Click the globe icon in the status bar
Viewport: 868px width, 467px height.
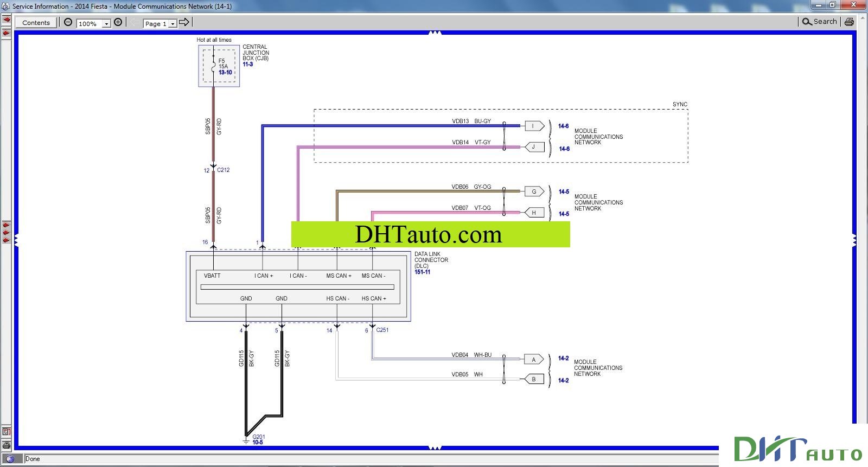tap(10, 459)
